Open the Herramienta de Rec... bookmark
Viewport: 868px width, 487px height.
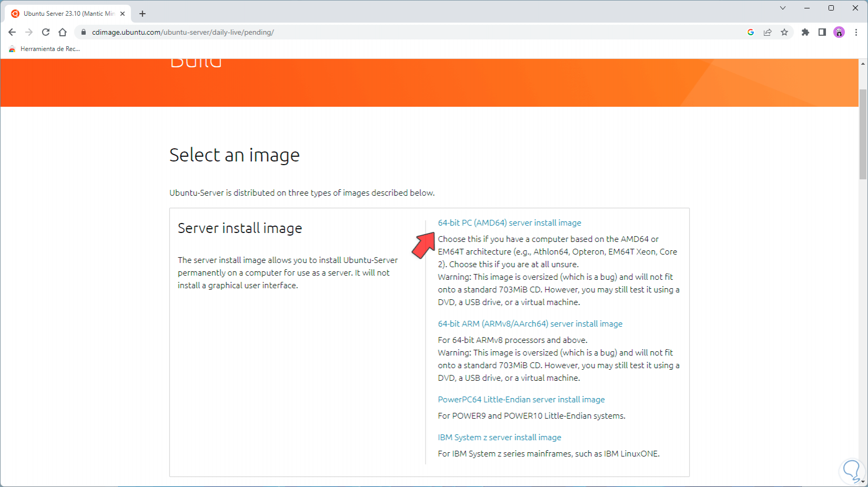pyautogui.click(x=45, y=49)
